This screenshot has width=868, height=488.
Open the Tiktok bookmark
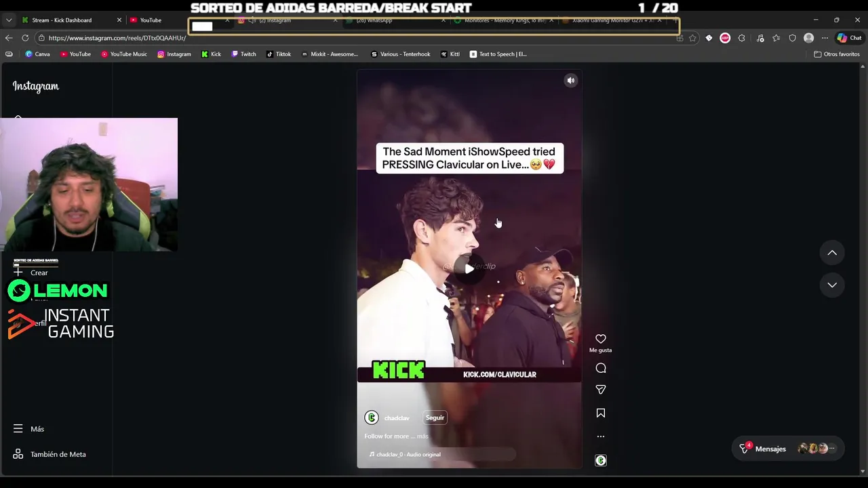point(279,54)
